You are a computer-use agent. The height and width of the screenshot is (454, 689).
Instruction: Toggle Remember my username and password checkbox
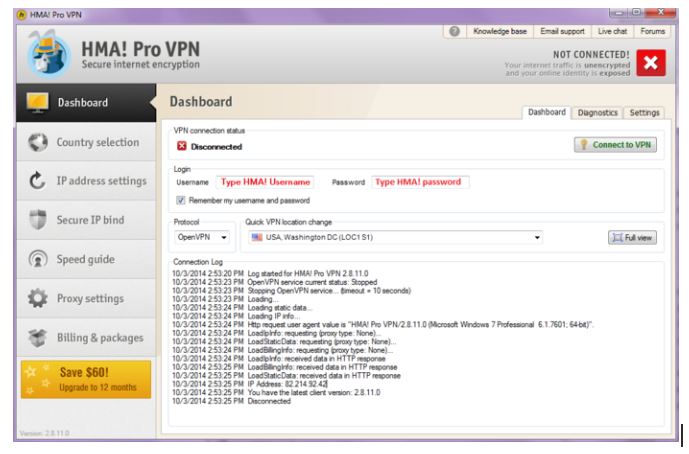[x=181, y=200]
